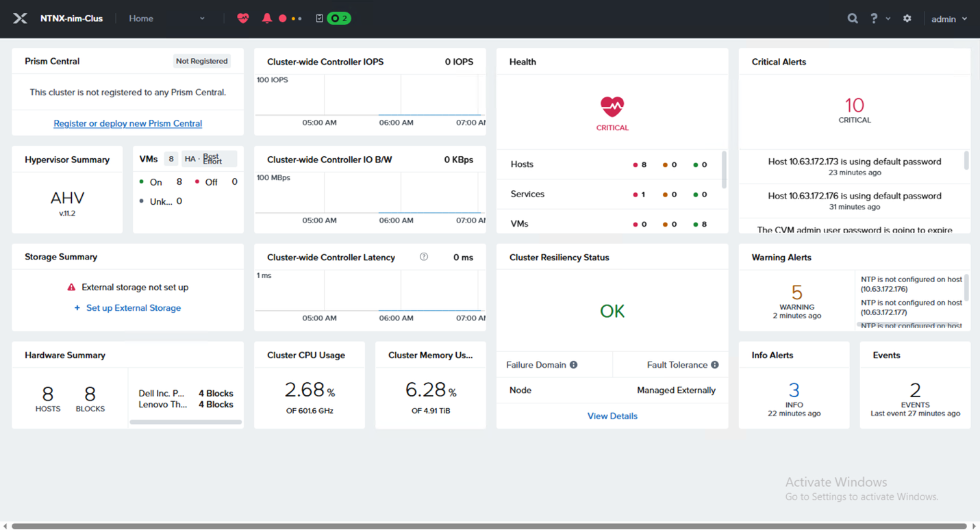Click the Controller Latency help icon
The height and width of the screenshot is (530, 980).
(424, 257)
